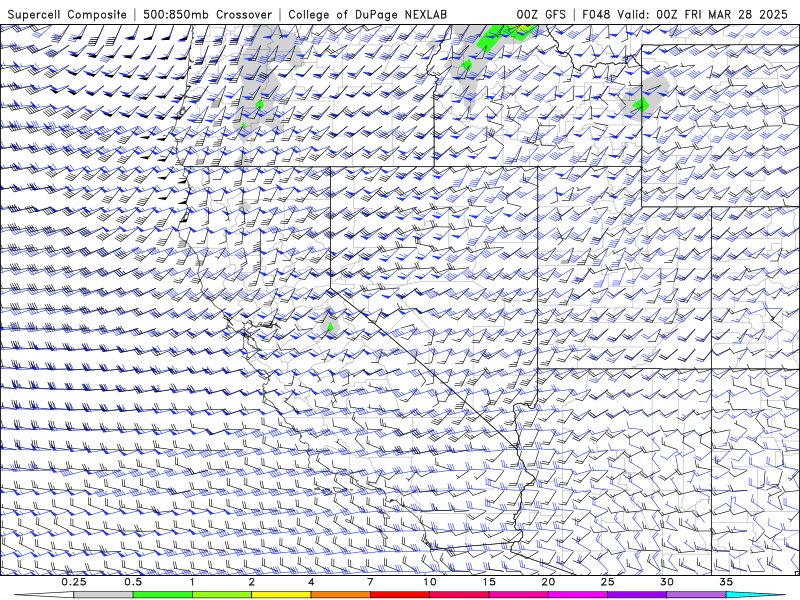Click the '15' legend value
Screen dimensions: 800x600
pos(489,582)
